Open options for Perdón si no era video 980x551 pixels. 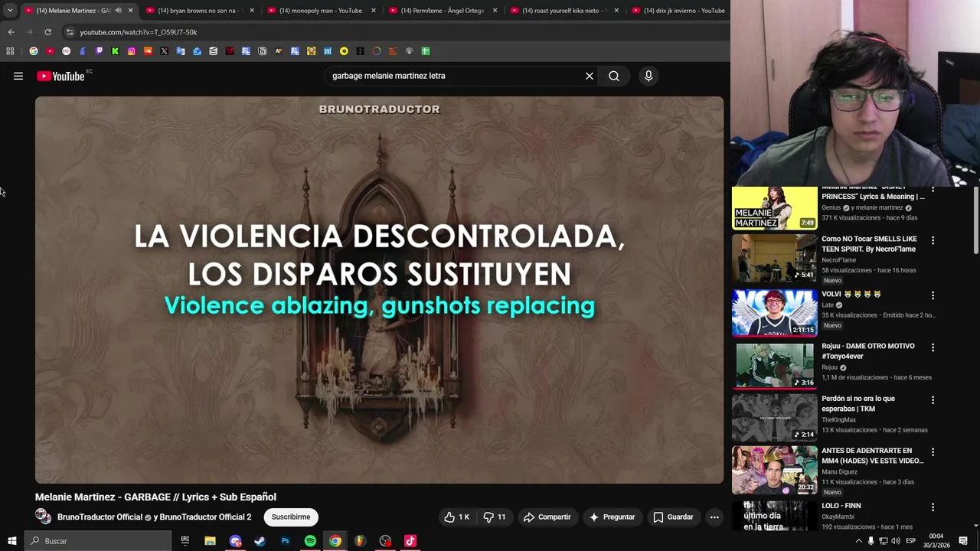933,400
